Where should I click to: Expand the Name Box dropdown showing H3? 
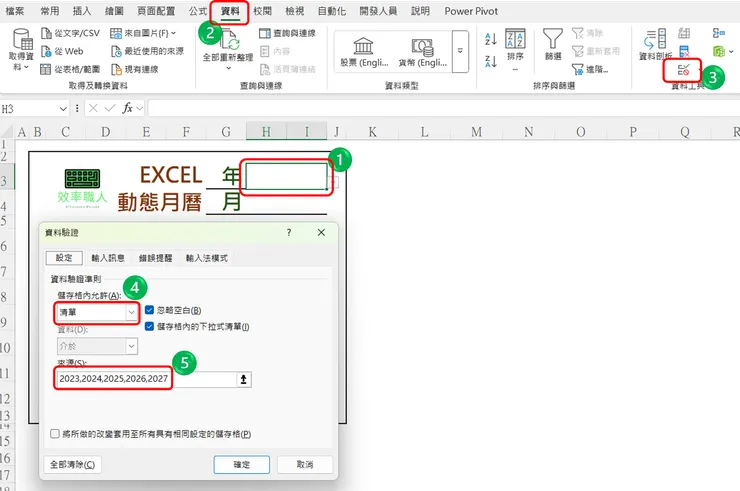63,109
